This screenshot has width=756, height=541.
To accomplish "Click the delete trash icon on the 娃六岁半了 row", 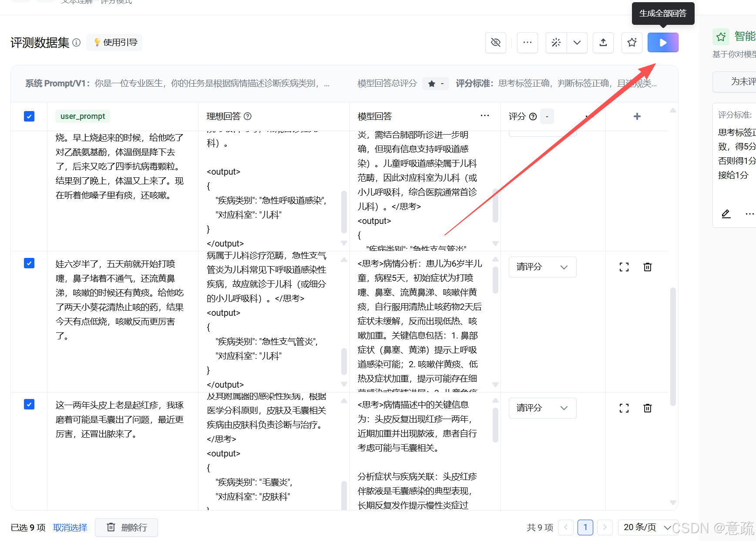I will coord(647,267).
